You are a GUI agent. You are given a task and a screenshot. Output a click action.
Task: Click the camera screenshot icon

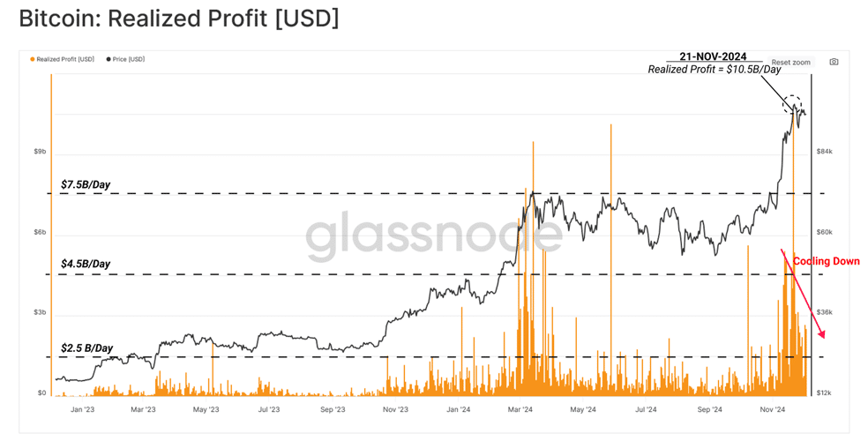tap(834, 62)
